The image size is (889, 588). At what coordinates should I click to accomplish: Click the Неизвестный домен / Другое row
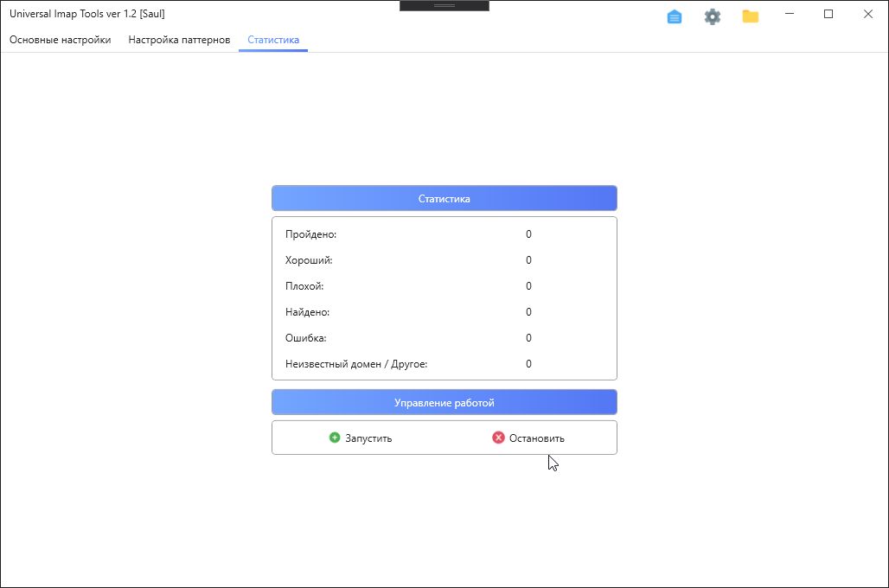point(406,363)
